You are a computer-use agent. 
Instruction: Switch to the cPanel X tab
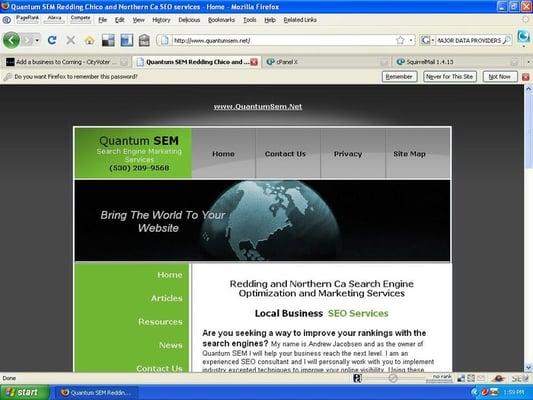click(x=326, y=62)
